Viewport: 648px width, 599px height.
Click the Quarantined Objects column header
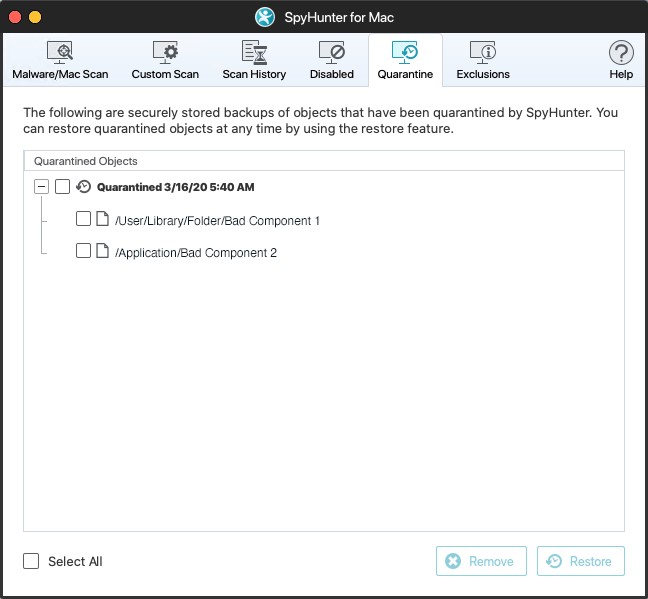click(86, 161)
